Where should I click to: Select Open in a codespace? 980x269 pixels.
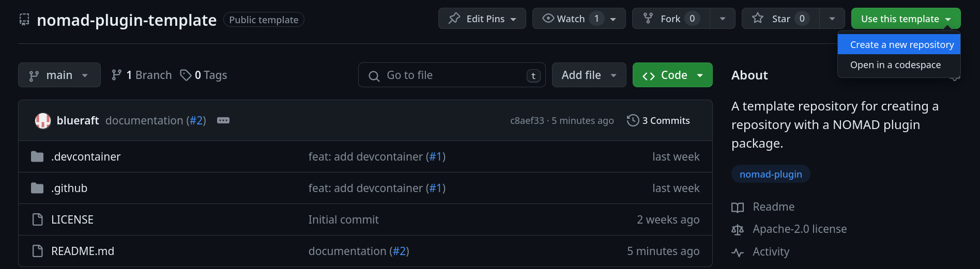click(895, 65)
